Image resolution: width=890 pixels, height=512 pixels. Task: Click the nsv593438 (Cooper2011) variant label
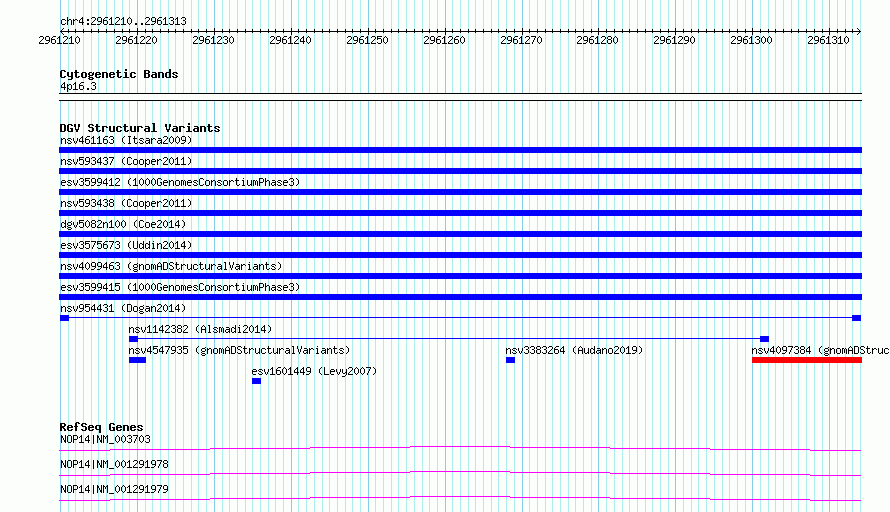126,203
